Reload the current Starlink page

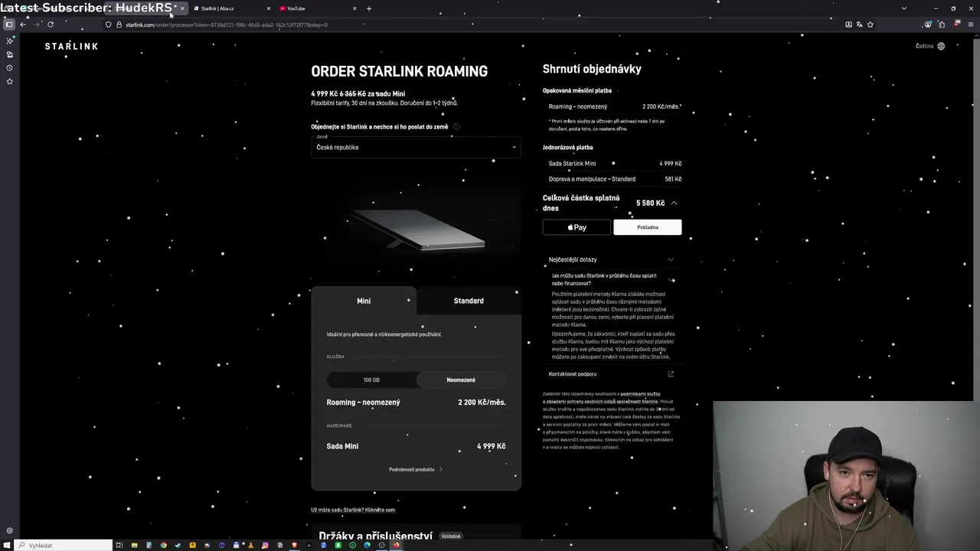pos(51,24)
